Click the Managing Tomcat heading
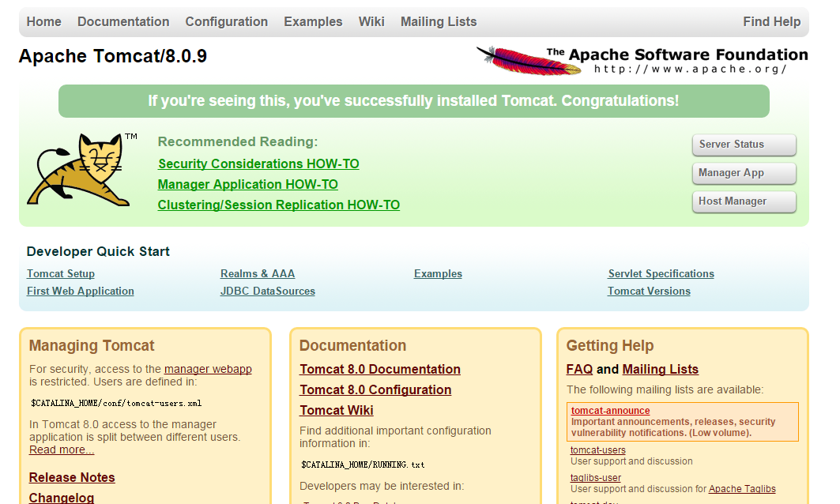The image size is (840, 504). click(92, 345)
